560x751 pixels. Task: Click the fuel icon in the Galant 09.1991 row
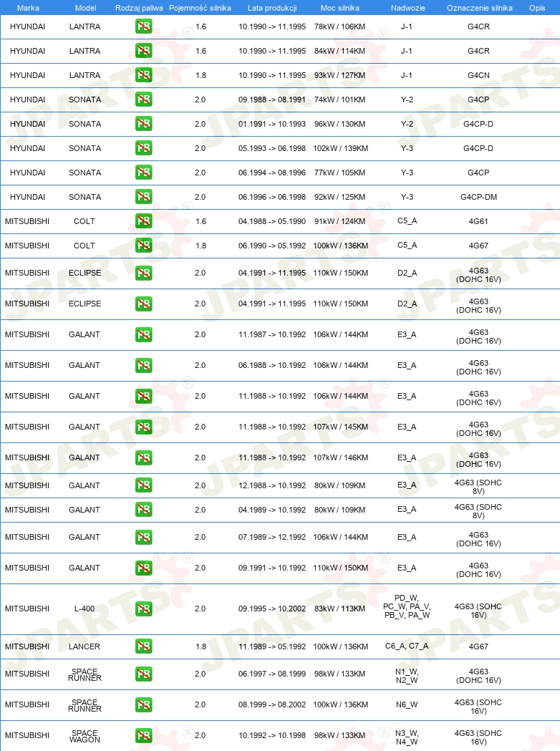(144, 568)
